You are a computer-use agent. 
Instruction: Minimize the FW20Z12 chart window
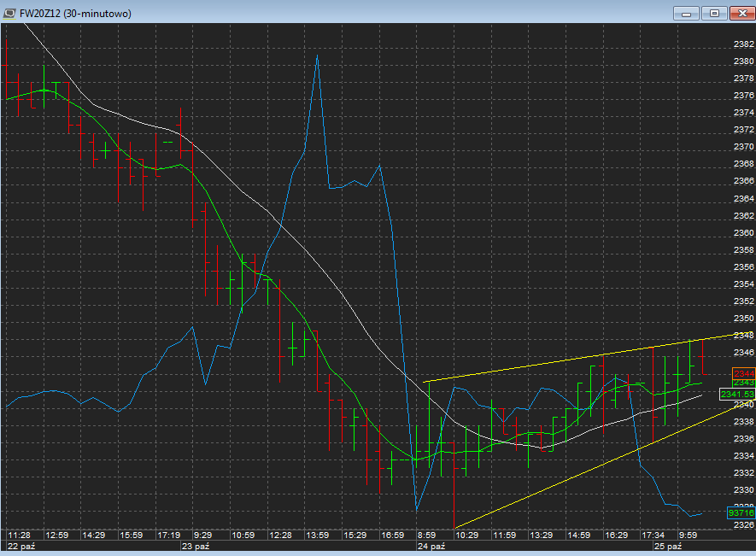pos(687,13)
